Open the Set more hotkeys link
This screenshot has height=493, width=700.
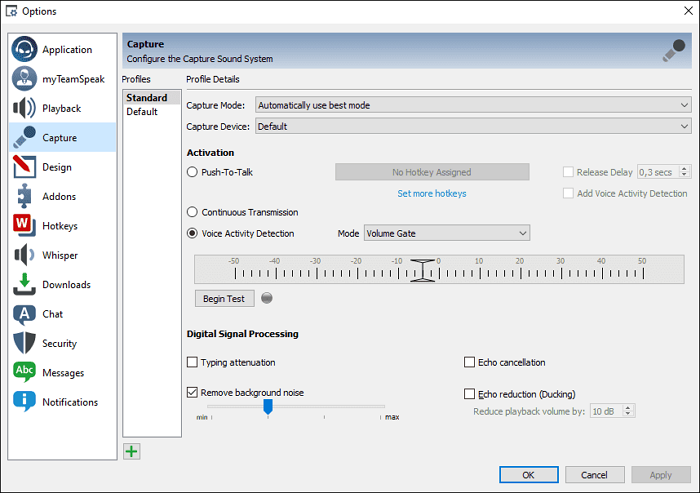click(431, 193)
